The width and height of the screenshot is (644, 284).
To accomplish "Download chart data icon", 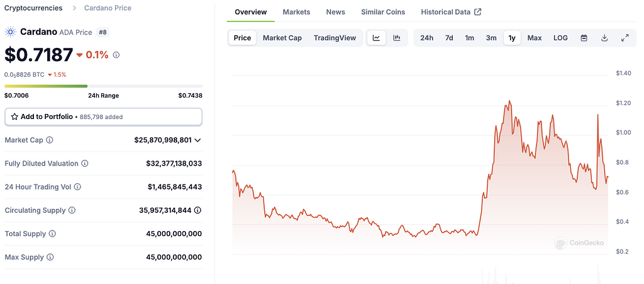I will pyautogui.click(x=604, y=38).
